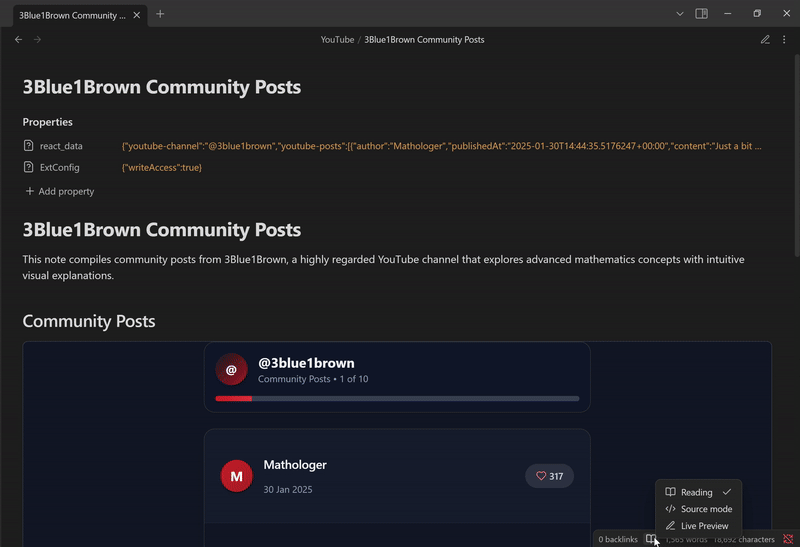Click the book view mode status icon
Image resolution: width=800 pixels, height=547 pixels.
pyautogui.click(x=651, y=539)
